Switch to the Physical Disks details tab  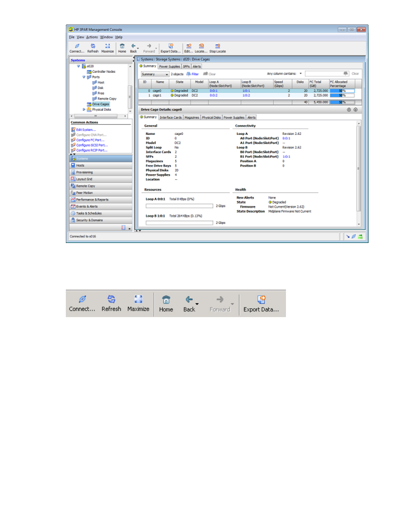pyautogui.click(x=211, y=117)
